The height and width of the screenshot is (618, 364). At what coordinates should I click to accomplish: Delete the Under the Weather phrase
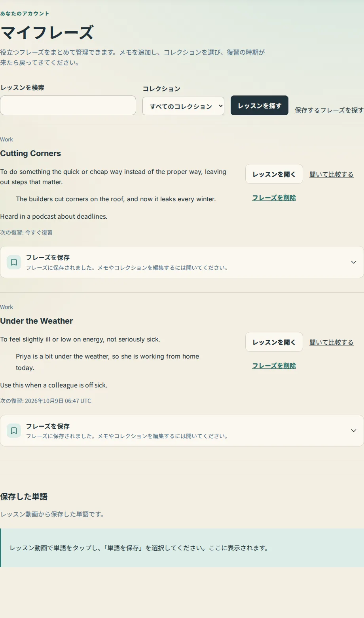pos(274,366)
